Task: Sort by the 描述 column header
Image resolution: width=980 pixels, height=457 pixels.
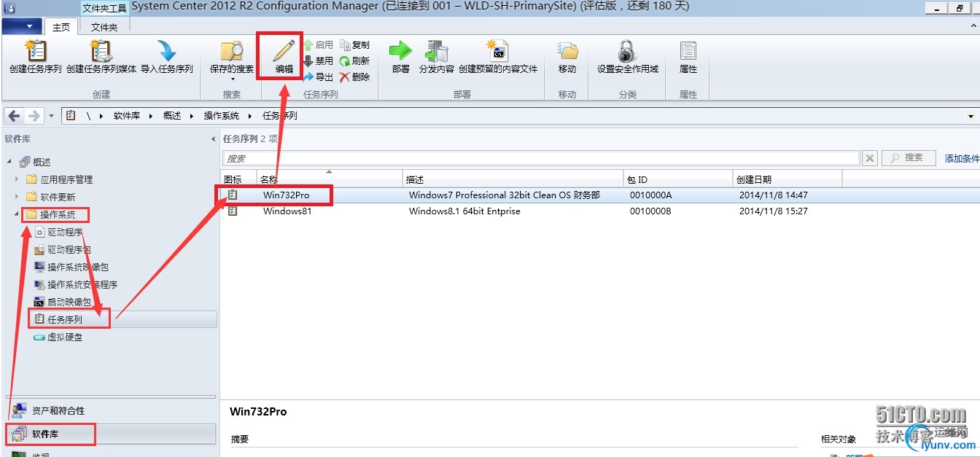Action: pyautogui.click(x=514, y=179)
